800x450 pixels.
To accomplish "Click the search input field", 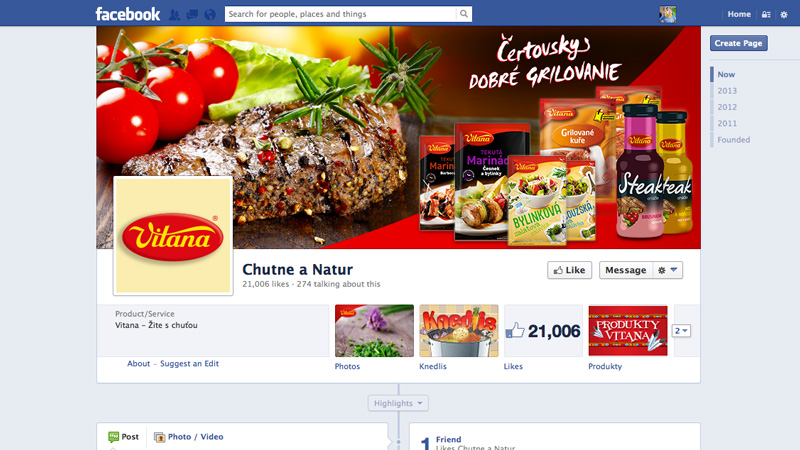I will 341,14.
